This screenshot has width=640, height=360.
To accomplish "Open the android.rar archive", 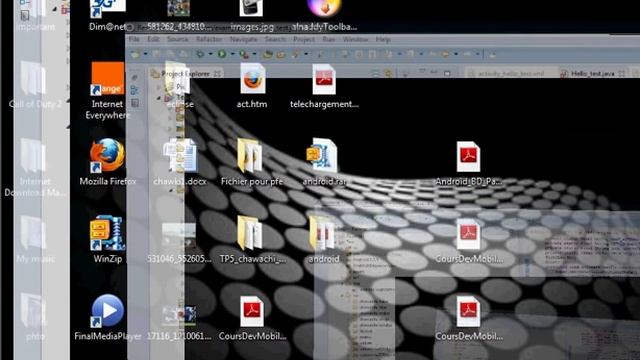I will click(x=324, y=162).
